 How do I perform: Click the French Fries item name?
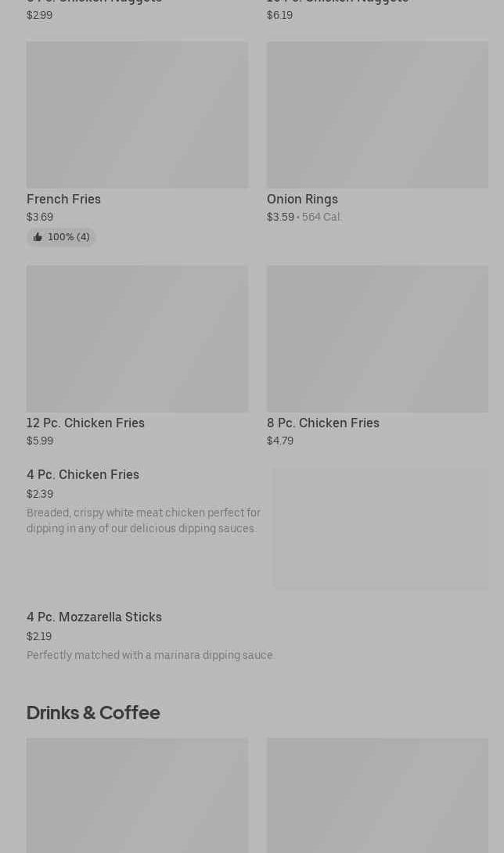pos(63,200)
